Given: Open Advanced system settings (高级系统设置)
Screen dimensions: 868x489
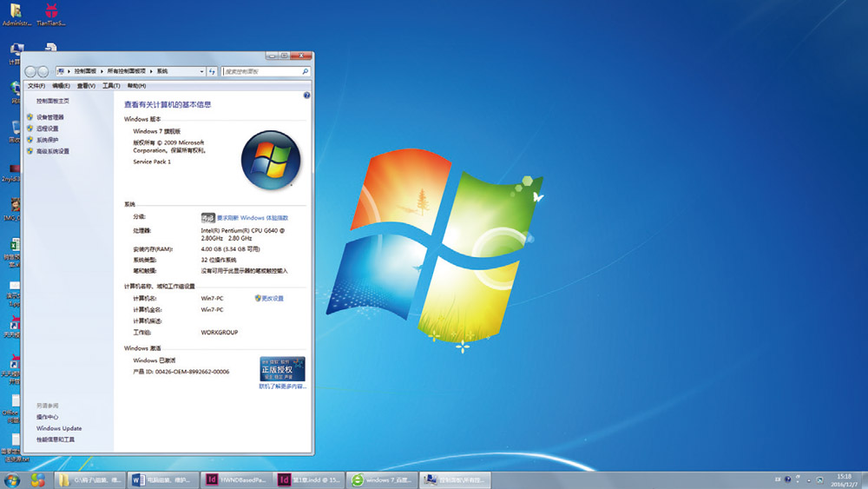Looking at the screenshot, I should point(53,151).
